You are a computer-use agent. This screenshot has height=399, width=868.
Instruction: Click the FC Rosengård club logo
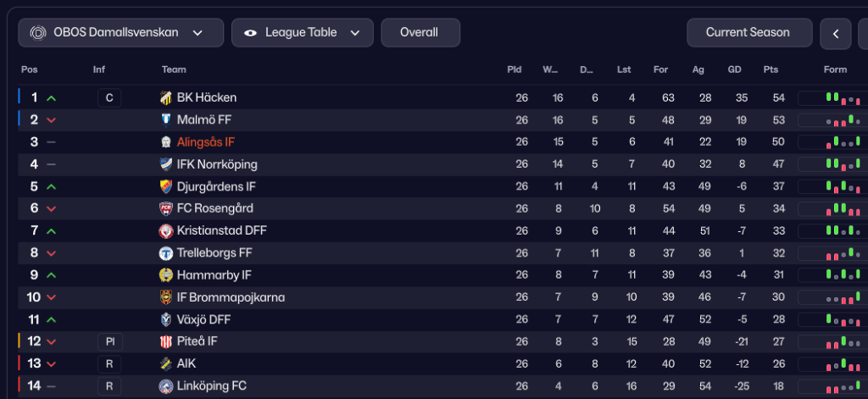[166, 208]
